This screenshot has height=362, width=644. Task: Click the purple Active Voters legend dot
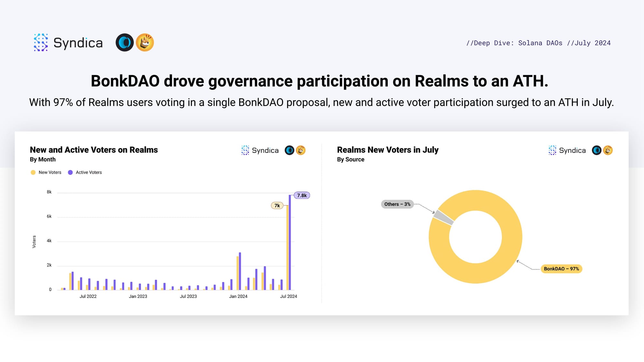[70, 172]
